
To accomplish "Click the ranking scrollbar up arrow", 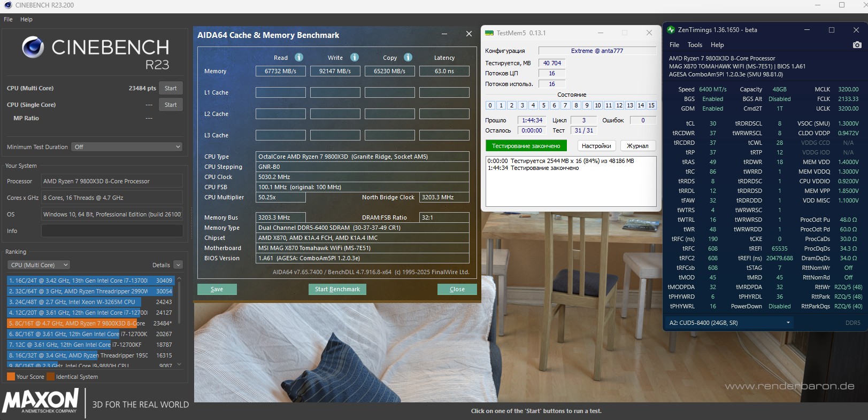I will [x=179, y=278].
